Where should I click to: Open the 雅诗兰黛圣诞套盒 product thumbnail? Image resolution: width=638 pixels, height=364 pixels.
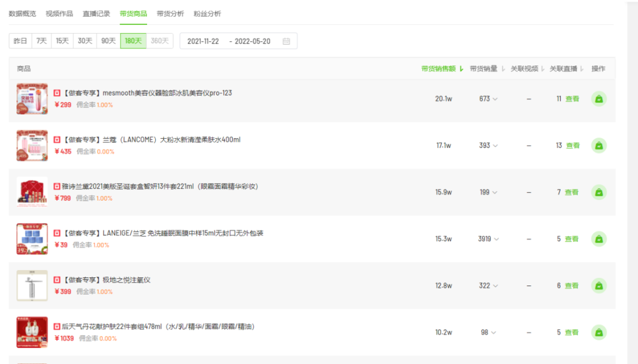pyautogui.click(x=32, y=192)
